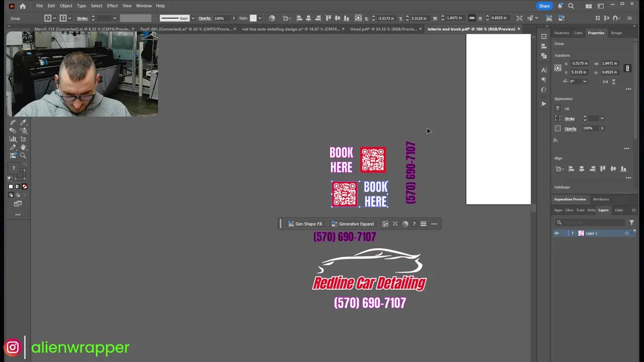Click the Search magnifier icon in title bar
This screenshot has height=362, width=644.
(571, 6)
